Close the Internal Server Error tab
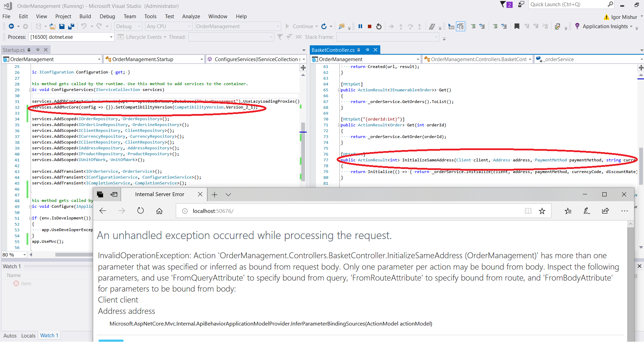The image size is (644, 342). (x=200, y=194)
